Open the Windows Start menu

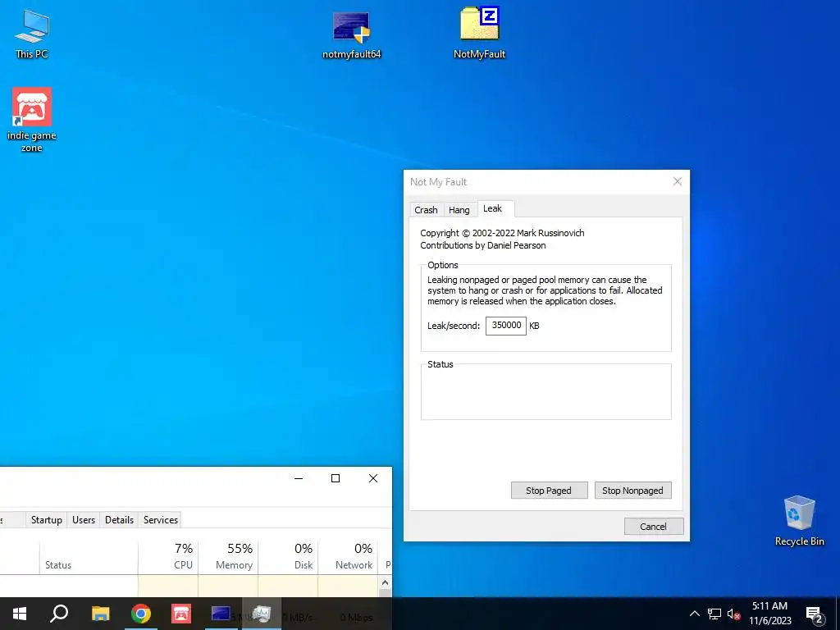[20, 614]
